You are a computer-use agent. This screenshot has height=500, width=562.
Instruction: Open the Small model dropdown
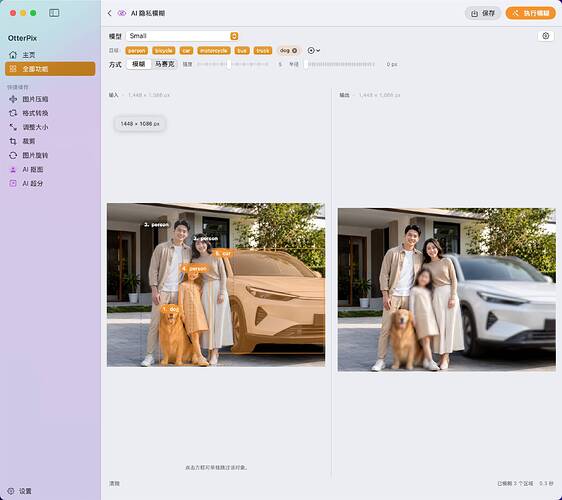(182, 36)
